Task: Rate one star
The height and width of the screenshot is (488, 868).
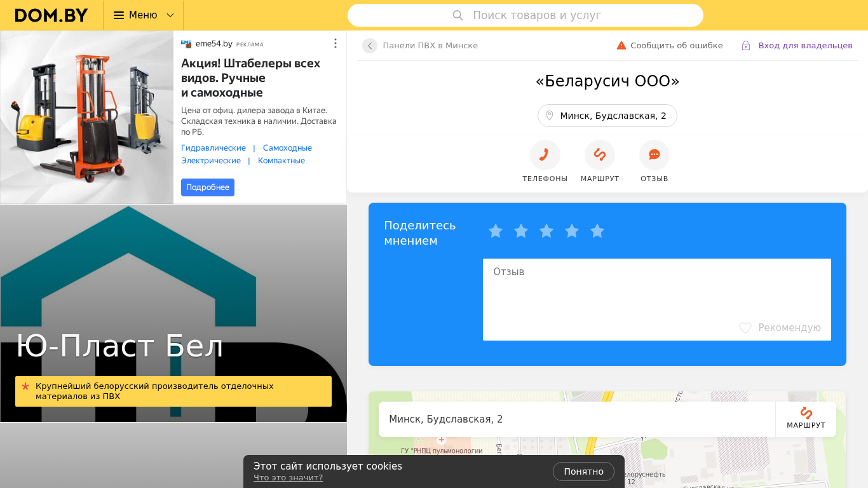Action: point(496,231)
